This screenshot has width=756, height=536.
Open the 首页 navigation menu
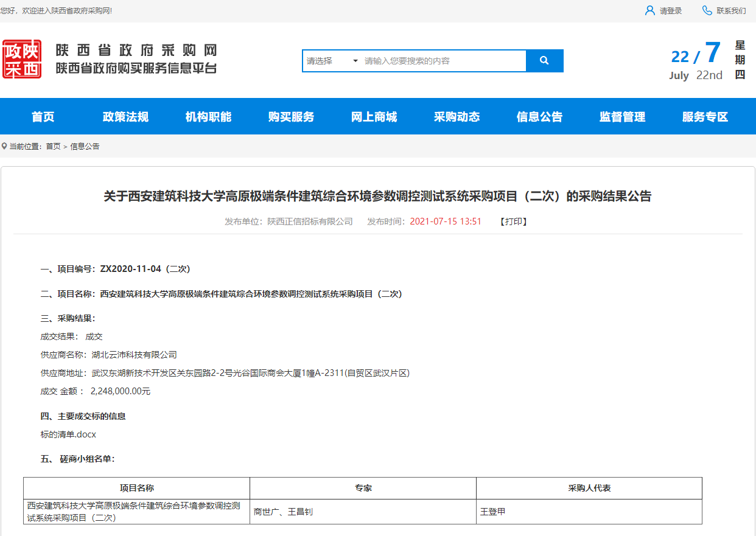[x=43, y=117]
